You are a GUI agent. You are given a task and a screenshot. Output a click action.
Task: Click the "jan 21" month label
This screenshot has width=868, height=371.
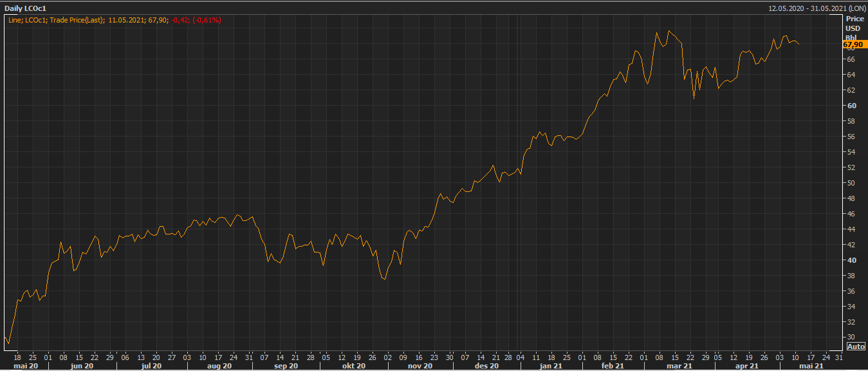pyautogui.click(x=551, y=366)
